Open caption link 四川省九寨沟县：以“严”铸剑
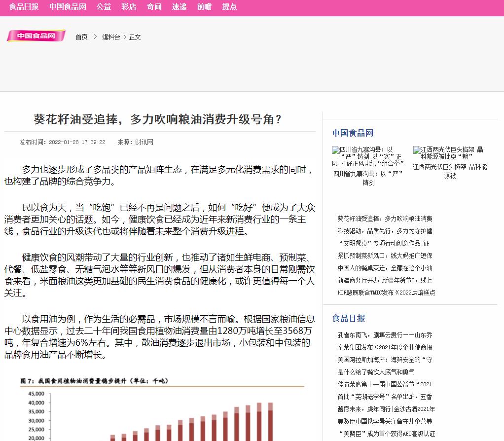This screenshot has width=504, height=441. pyautogui.click(x=368, y=178)
